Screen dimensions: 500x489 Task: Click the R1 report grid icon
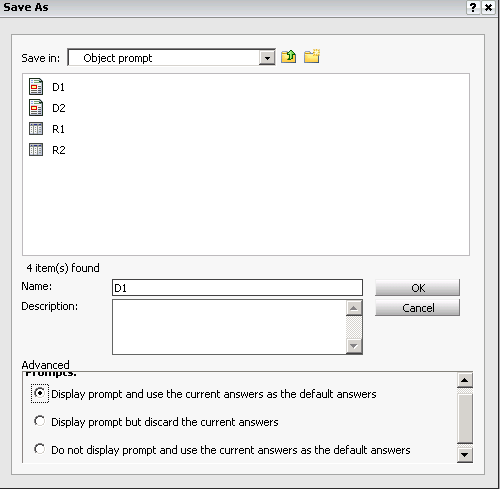click(x=36, y=129)
